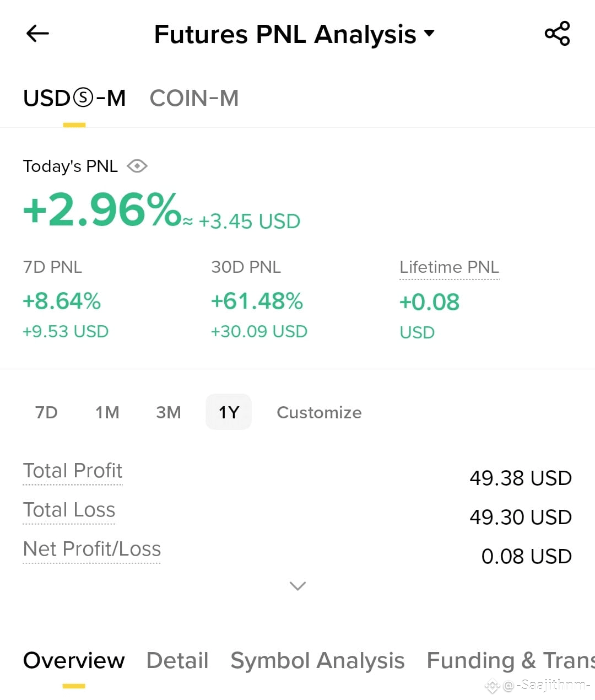The width and height of the screenshot is (595, 700).
Task: Tap the Total Profit label explanation
Action: pyautogui.click(x=73, y=471)
